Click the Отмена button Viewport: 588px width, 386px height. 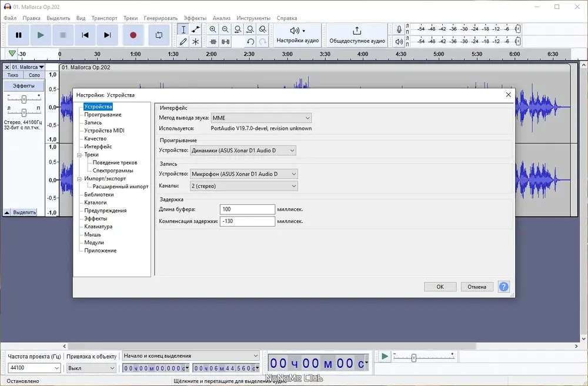coord(477,287)
